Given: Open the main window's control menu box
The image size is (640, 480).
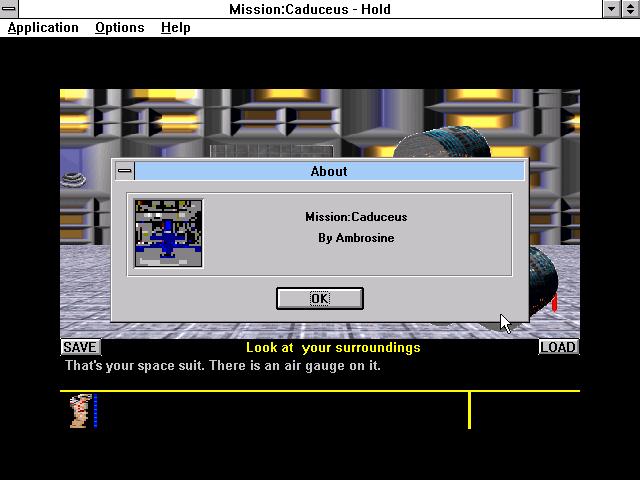Looking at the screenshot, I should [9, 9].
